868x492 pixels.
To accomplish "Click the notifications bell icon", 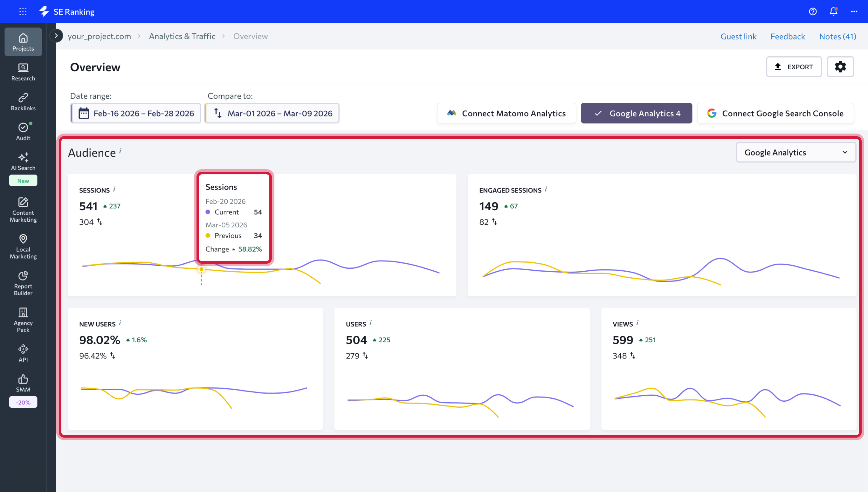I will (x=833, y=11).
